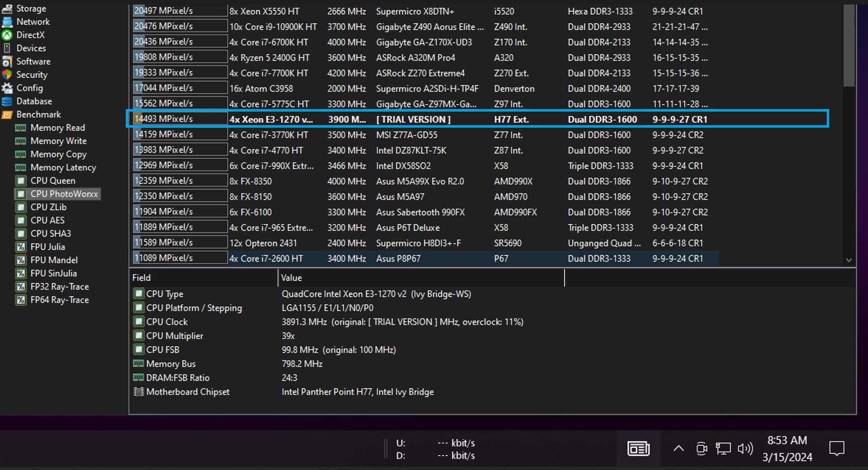Select the 6x FX-6100 result
This screenshot has height=470, width=868.
(425, 212)
